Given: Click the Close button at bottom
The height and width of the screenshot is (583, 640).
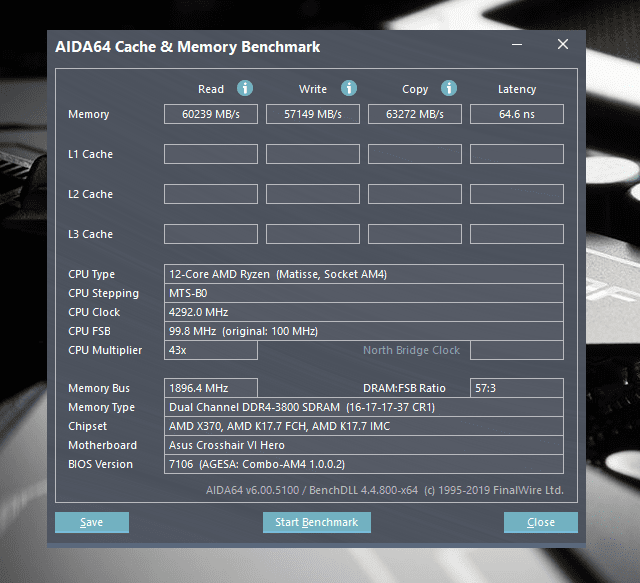Looking at the screenshot, I should click(x=541, y=522).
